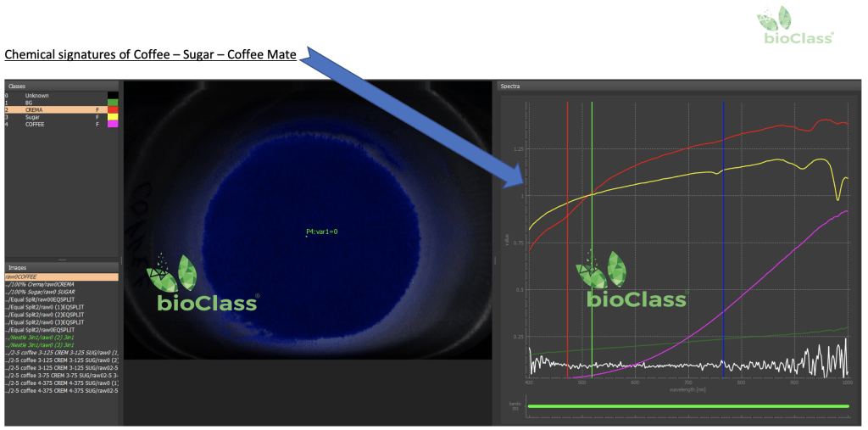Open Equal Split2/raw0 (2)EQSPLIT image
Image resolution: width=868 pixels, height=430 pixels.
(61, 314)
